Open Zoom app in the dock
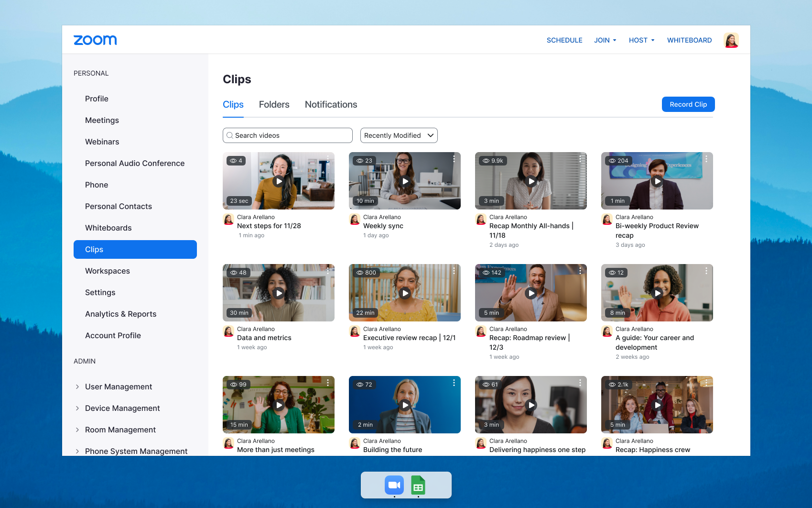The height and width of the screenshot is (508, 812). (x=394, y=485)
